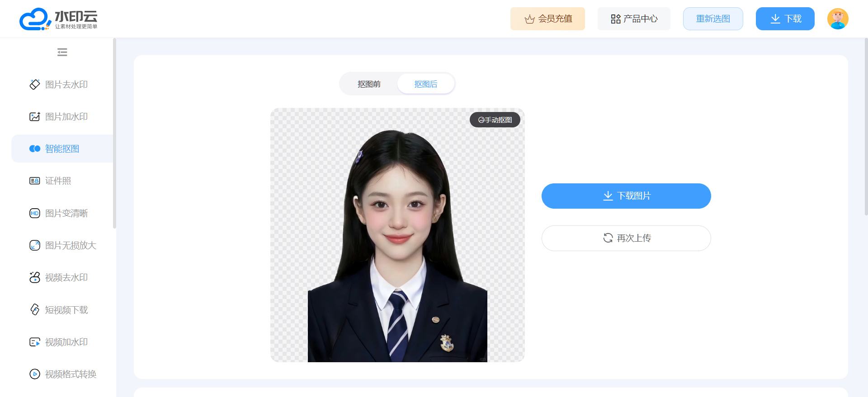The image size is (868, 397).
Task: Click the page vertical scrollbar on the right
Action: tap(866, 126)
